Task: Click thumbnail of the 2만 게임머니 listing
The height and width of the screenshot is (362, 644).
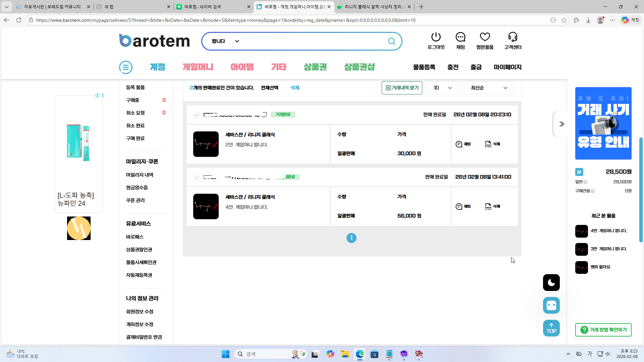Action: coord(206,144)
